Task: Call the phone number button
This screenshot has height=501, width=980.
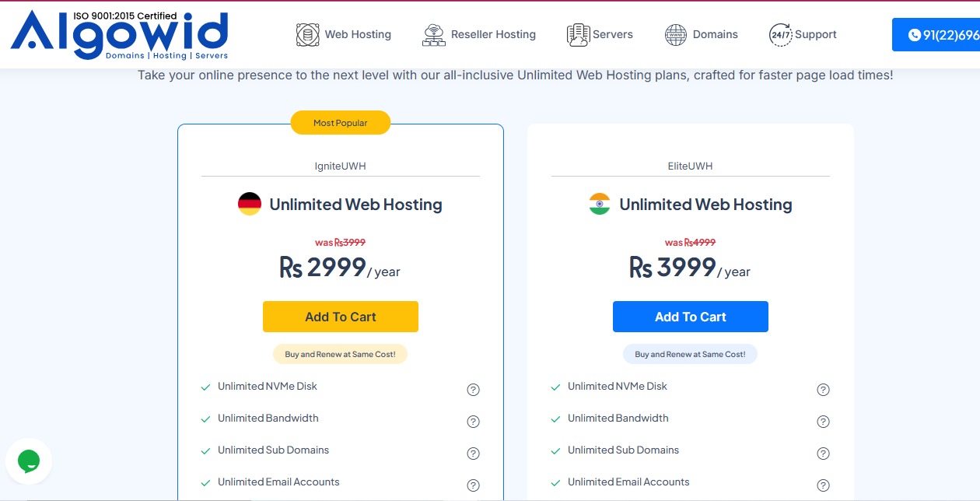Action: [x=936, y=35]
